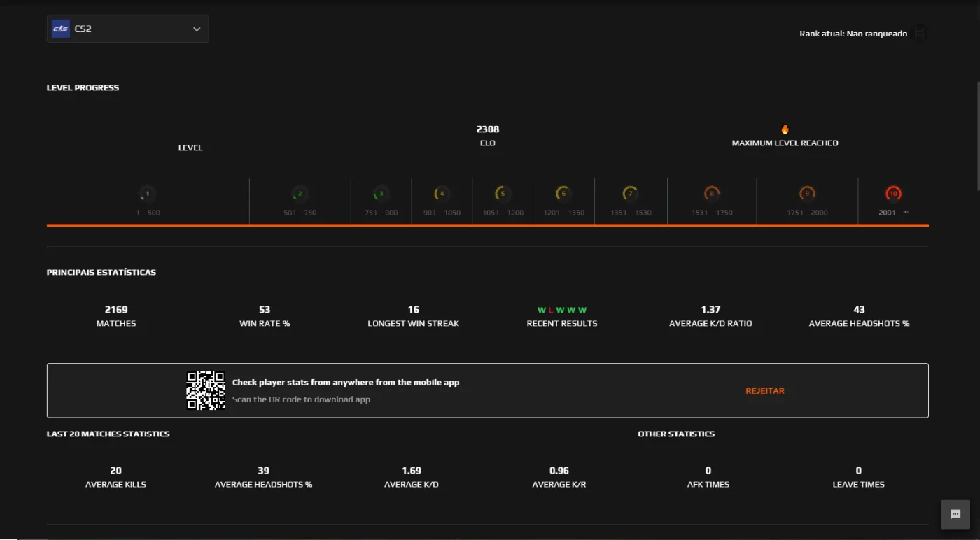Click the level 6 skill icon

[563, 194]
